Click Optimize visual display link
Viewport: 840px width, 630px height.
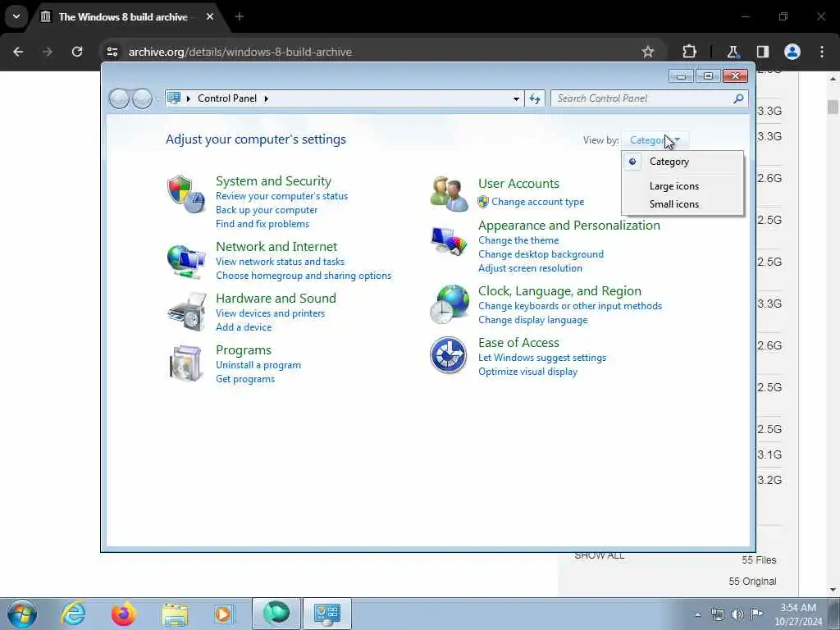[527, 372]
